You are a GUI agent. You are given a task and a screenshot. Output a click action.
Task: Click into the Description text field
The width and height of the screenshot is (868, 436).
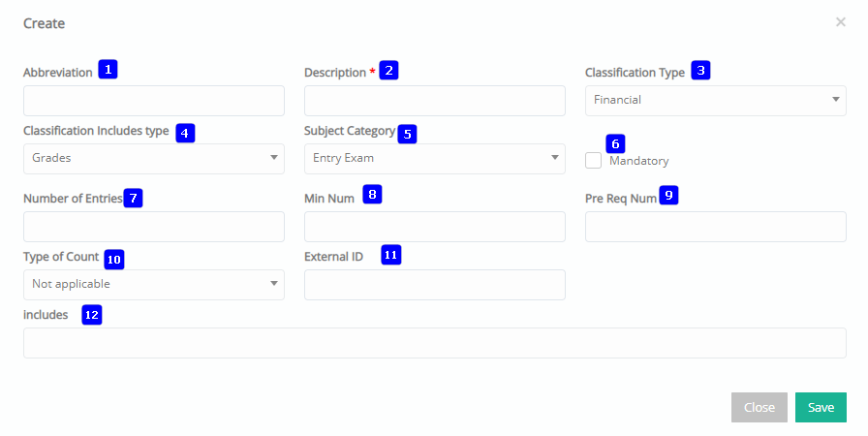pos(435,101)
